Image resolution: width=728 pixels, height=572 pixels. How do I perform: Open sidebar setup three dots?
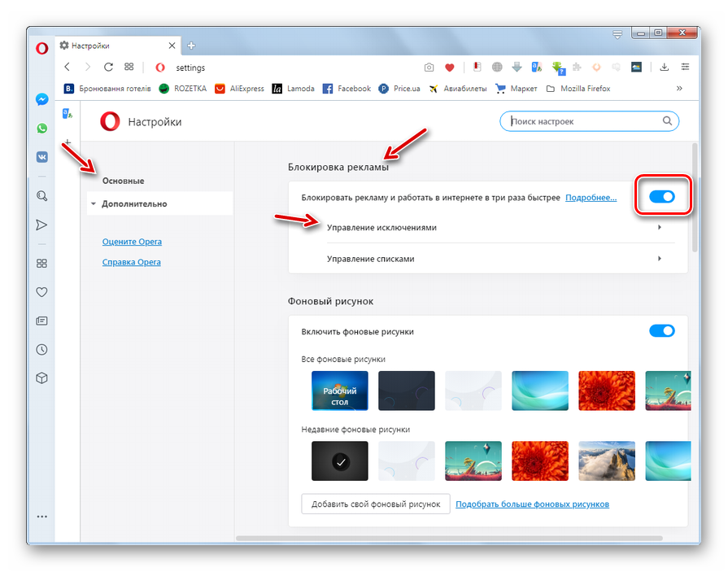pos(41,517)
